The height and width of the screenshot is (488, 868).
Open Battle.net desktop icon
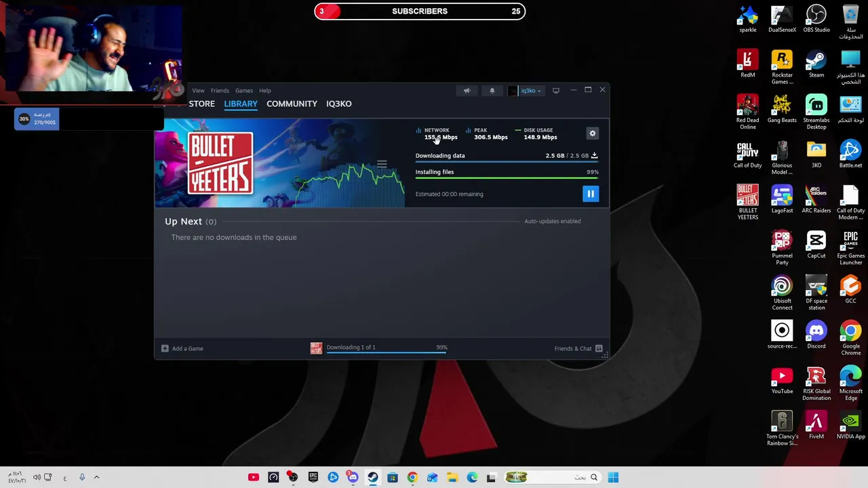tap(850, 155)
